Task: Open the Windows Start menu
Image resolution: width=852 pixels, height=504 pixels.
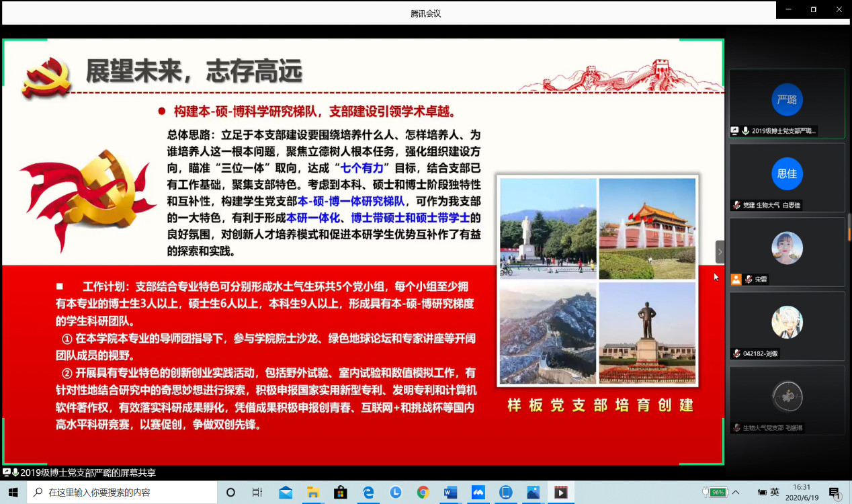Action: coord(13,493)
